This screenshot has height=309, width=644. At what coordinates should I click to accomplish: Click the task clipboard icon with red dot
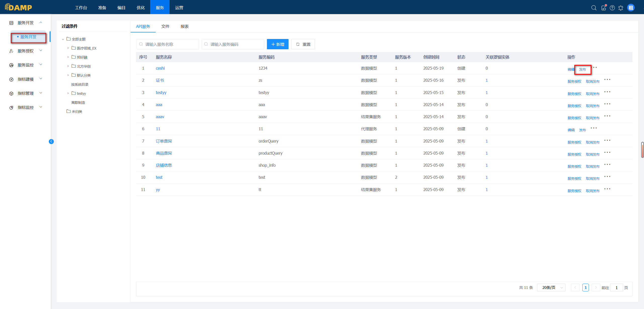tap(603, 8)
